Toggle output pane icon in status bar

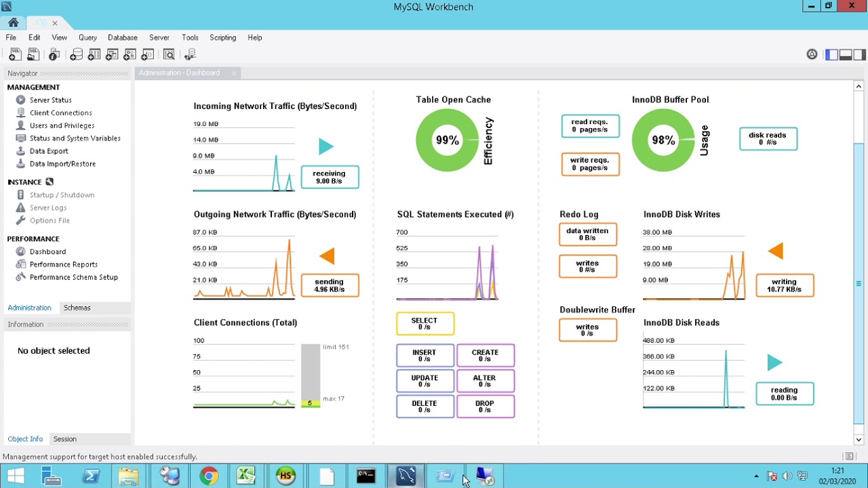coord(849,457)
